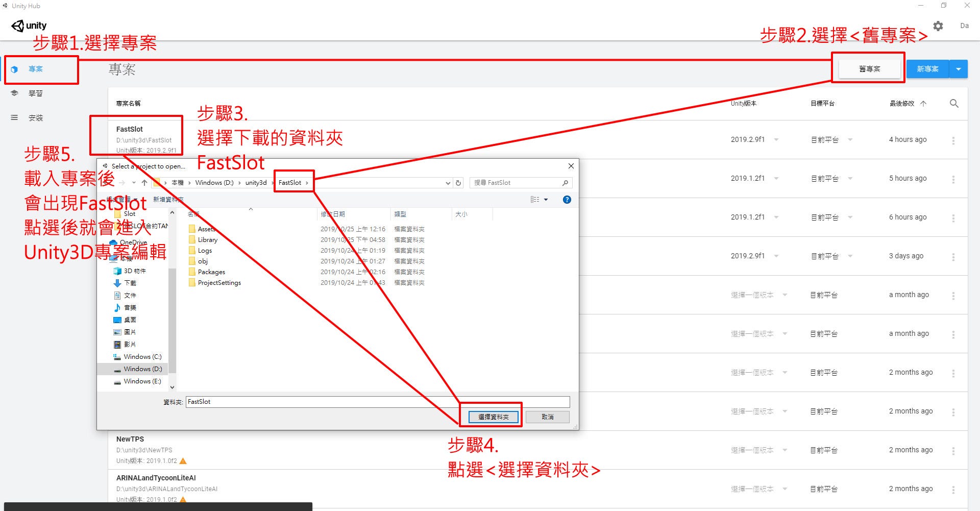
Task: Click 本機 in the address breadcrumb
Action: [177, 183]
